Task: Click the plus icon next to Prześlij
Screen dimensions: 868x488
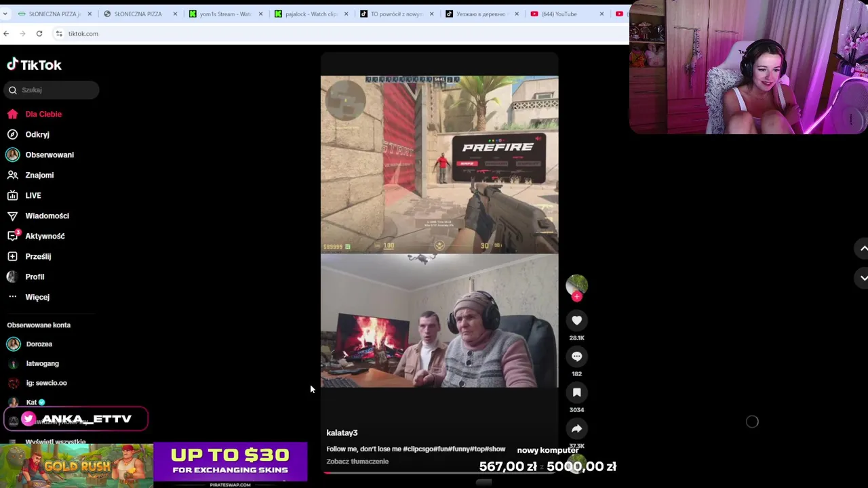Action: click(12, 256)
